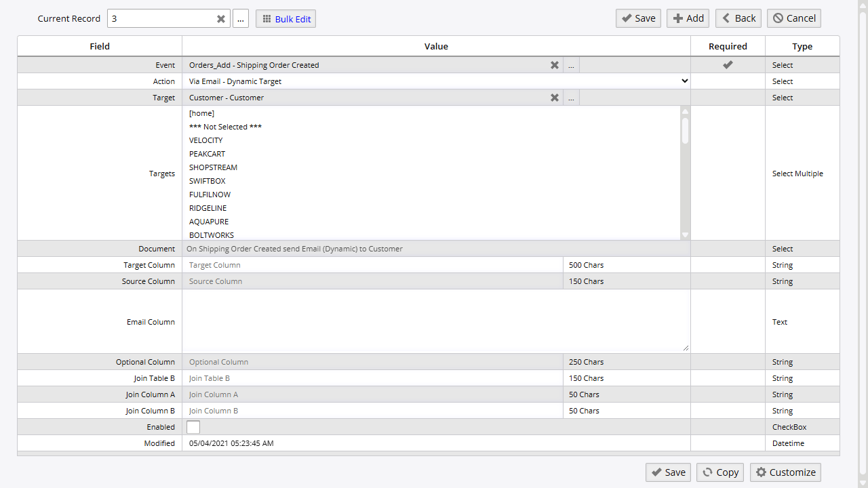Viewport: 868px width, 488px height.
Task: Open the Event lookup ellipsis button
Action: point(571,65)
